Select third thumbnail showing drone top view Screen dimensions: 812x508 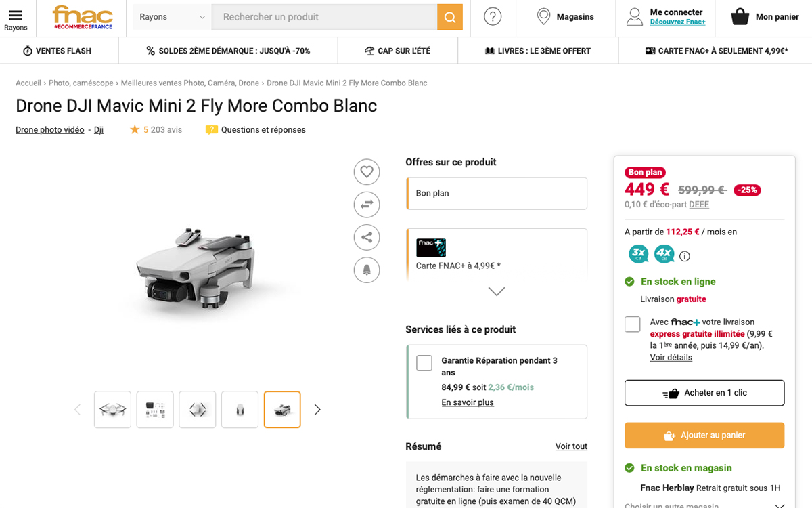198,409
